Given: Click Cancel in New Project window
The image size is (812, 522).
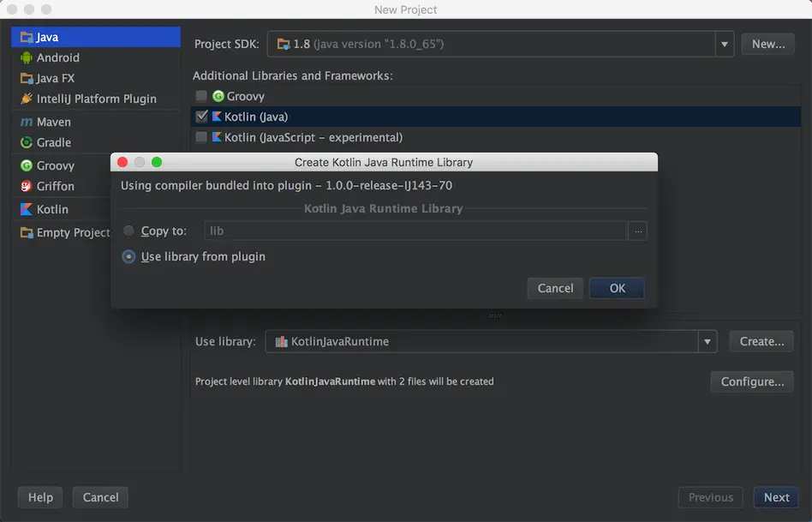Looking at the screenshot, I should click(100, 498).
